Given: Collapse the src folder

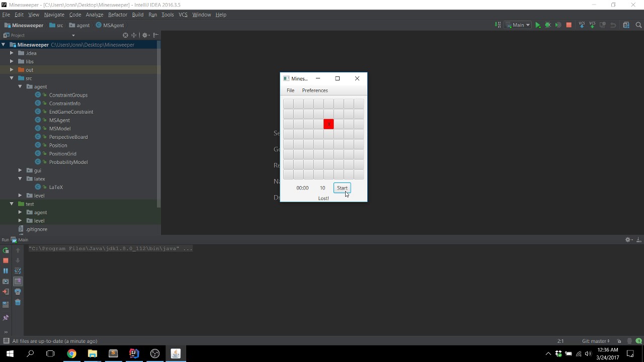Looking at the screenshot, I should [12, 78].
